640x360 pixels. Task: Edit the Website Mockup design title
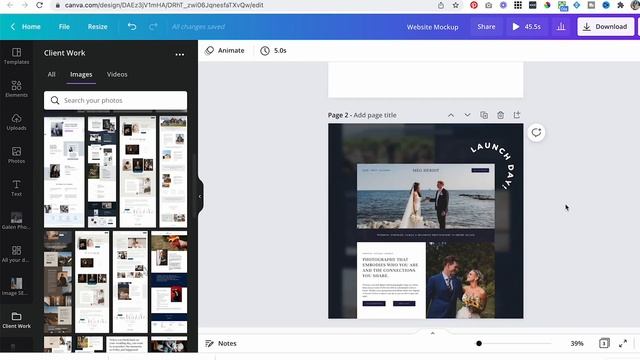pos(432,27)
